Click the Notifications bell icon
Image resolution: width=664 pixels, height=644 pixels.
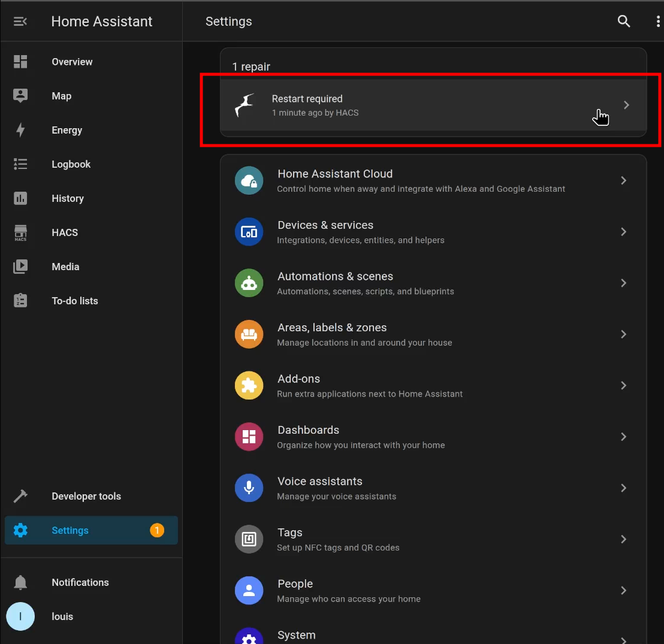click(x=20, y=583)
